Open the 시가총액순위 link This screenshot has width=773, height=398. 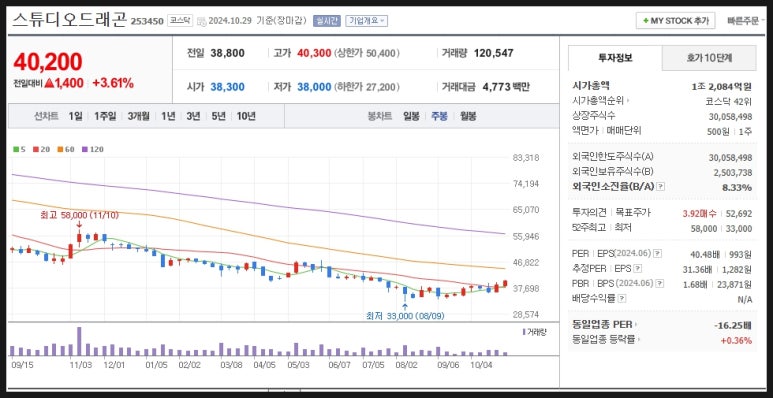[601, 101]
